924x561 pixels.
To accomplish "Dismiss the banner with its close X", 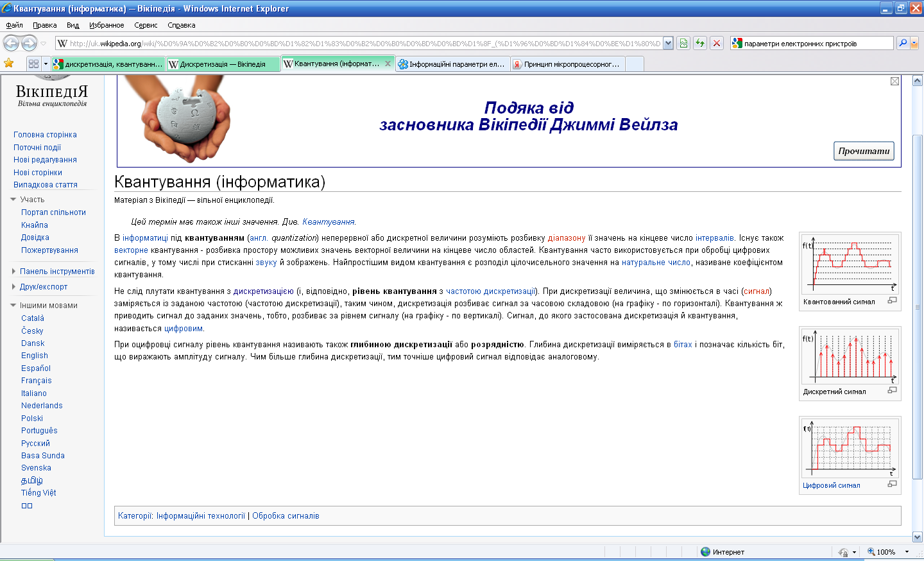I will [x=894, y=81].
